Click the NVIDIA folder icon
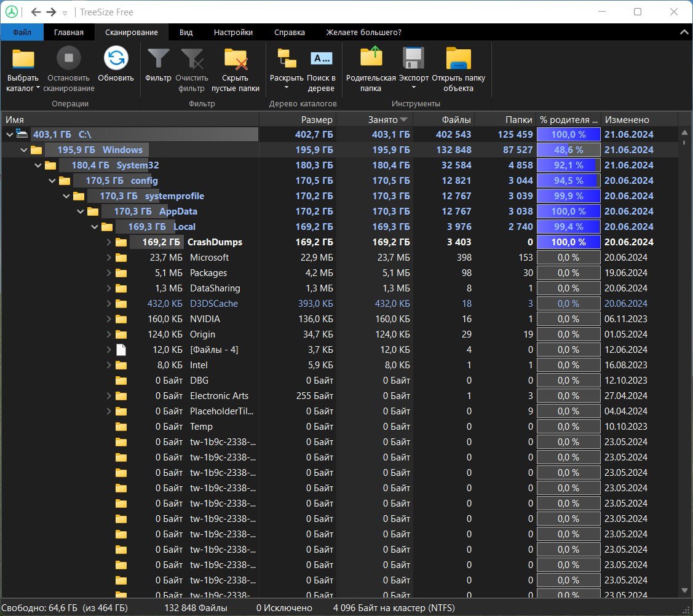This screenshot has width=693, height=616. (121, 319)
